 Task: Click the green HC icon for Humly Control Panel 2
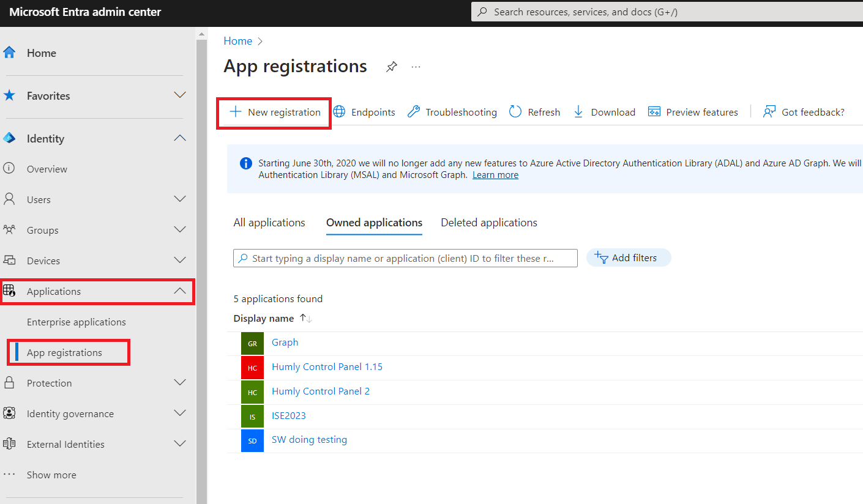click(252, 392)
